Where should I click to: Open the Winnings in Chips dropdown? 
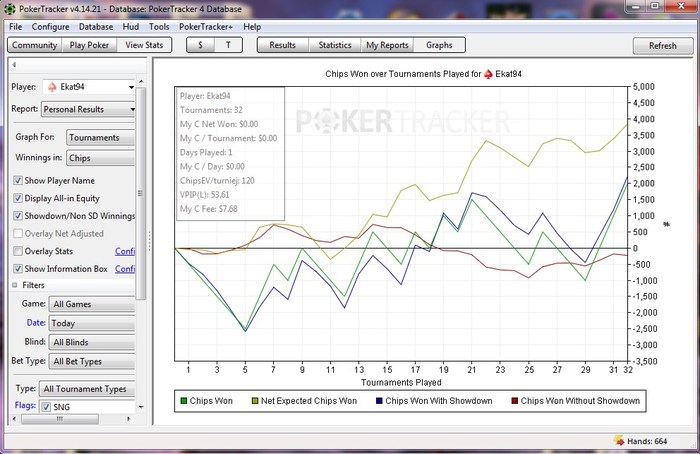[x=100, y=158]
